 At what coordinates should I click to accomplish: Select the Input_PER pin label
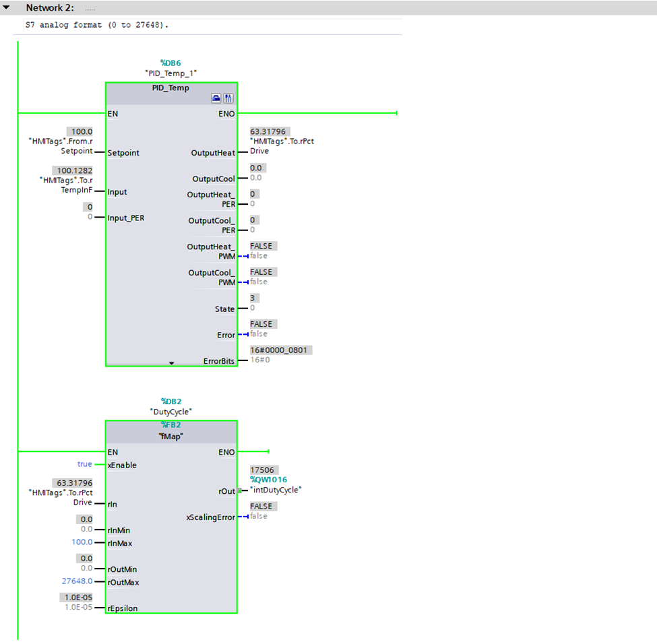point(126,218)
